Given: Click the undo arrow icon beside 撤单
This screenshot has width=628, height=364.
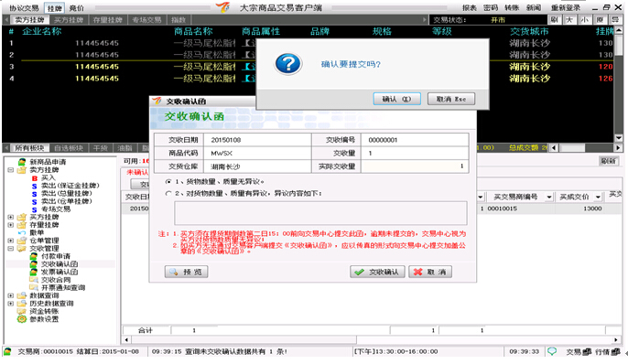Looking at the screenshot, I should click(x=22, y=233).
